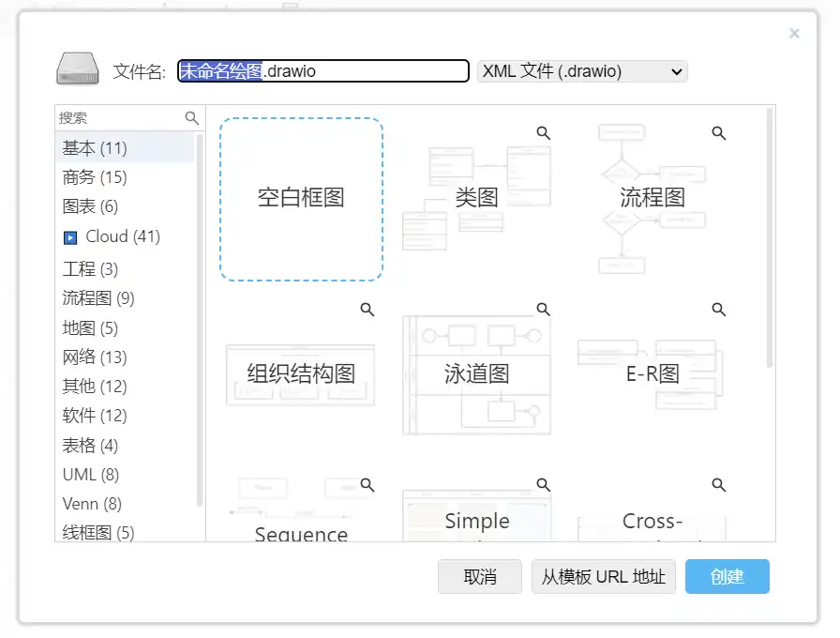Click the search icon in category search box
The height and width of the screenshot is (638, 840).
click(192, 118)
